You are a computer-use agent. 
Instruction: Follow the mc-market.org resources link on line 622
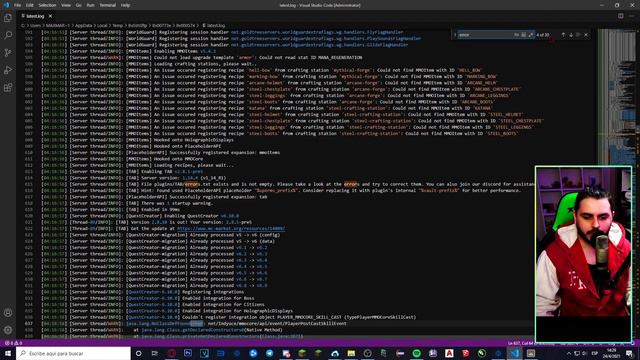tap(231, 229)
